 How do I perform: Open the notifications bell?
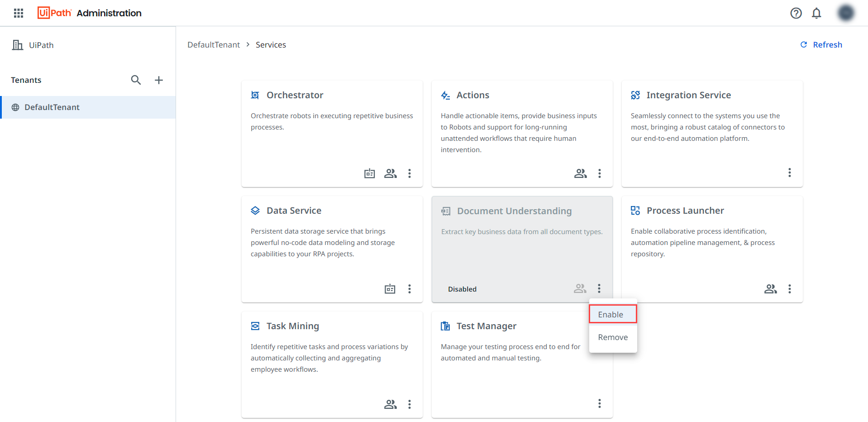tap(816, 13)
